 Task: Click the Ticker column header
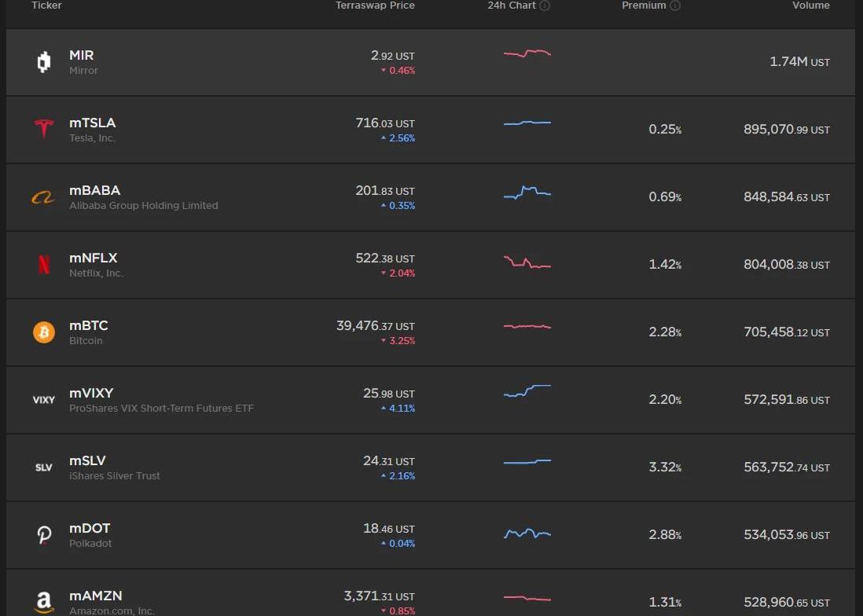pos(46,5)
